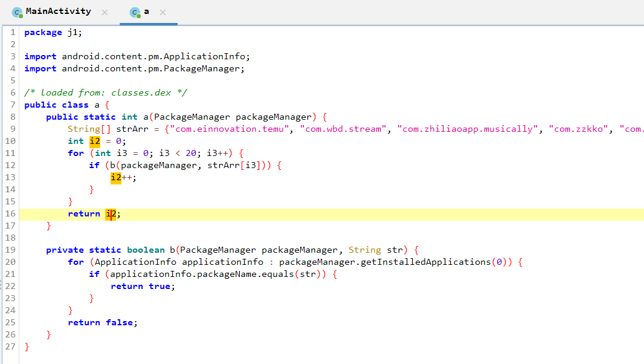This screenshot has height=364, width=644.
Task: Close the MainActivity tab
Action: pos(105,12)
